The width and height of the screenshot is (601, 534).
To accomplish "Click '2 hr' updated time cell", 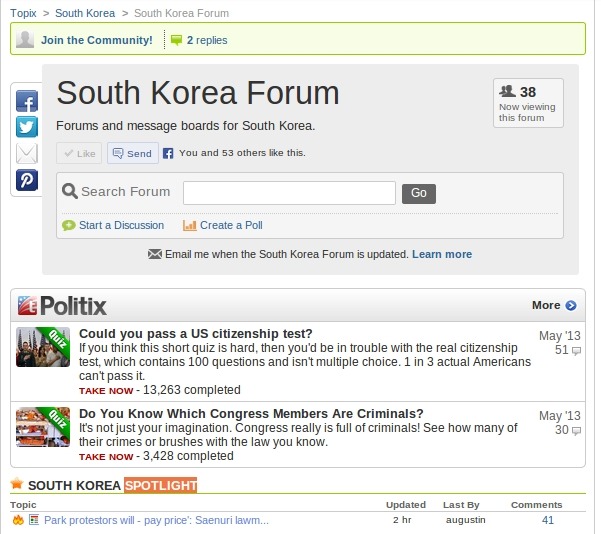I will point(402,520).
